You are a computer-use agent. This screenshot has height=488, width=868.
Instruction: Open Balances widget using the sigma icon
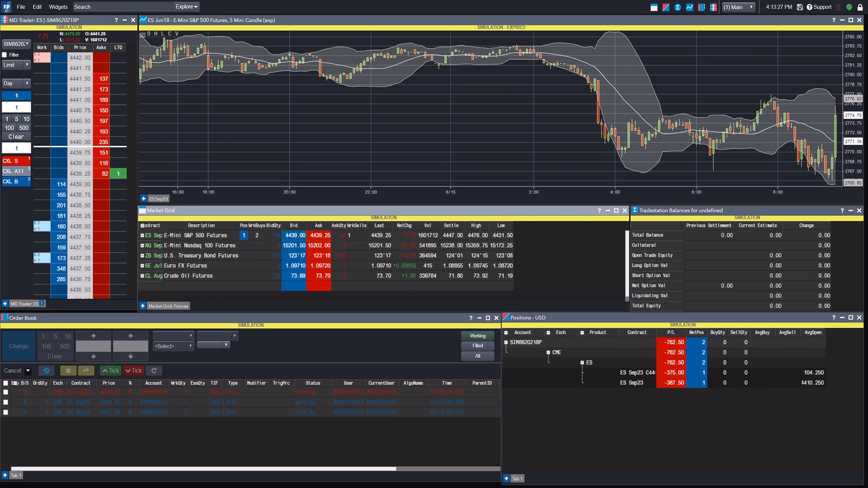coord(678,7)
